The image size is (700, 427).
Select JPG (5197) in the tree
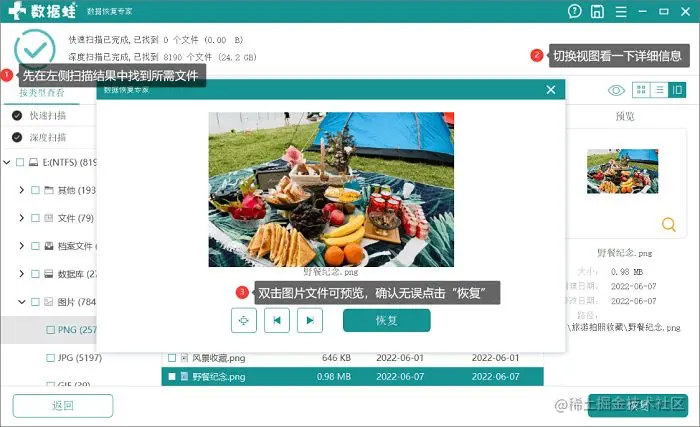tap(80, 358)
